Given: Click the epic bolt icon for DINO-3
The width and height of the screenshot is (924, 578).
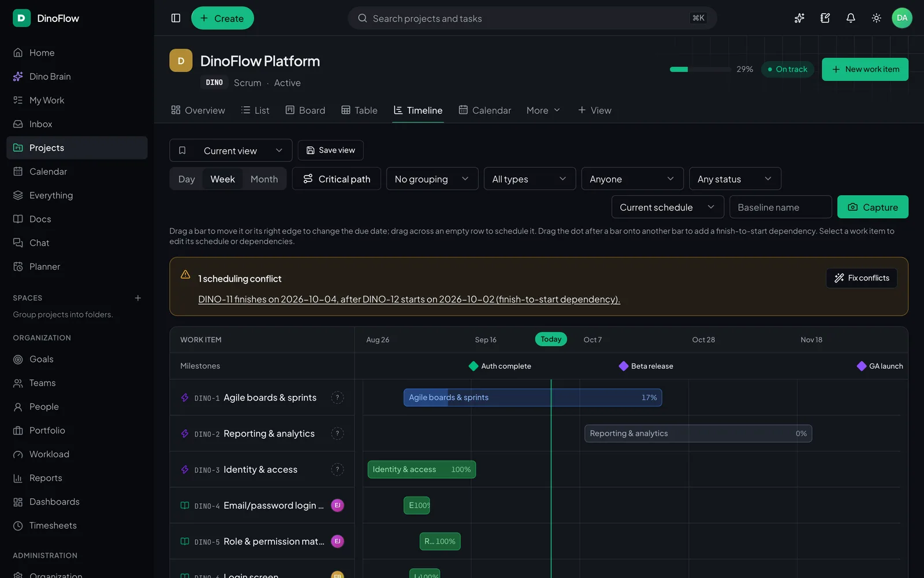Looking at the screenshot, I should pyautogui.click(x=185, y=469).
